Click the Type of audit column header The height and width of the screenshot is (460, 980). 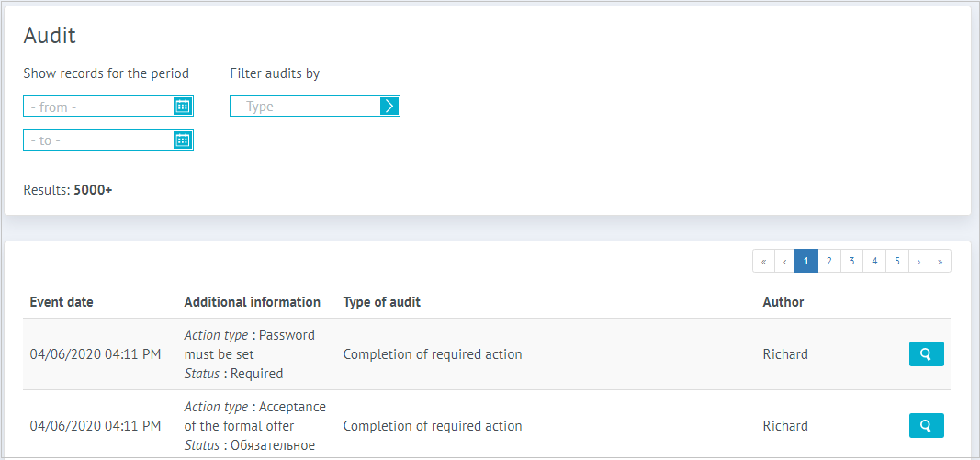(x=381, y=302)
